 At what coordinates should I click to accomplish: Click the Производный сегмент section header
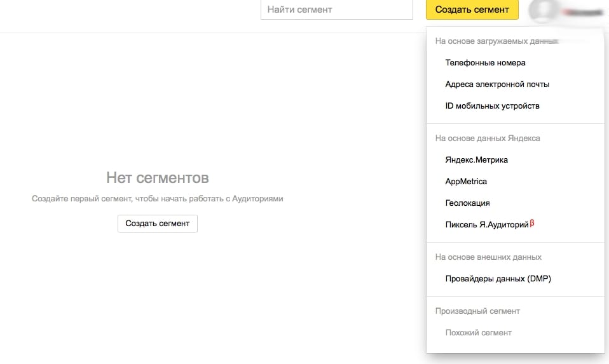[x=477, y=311]
